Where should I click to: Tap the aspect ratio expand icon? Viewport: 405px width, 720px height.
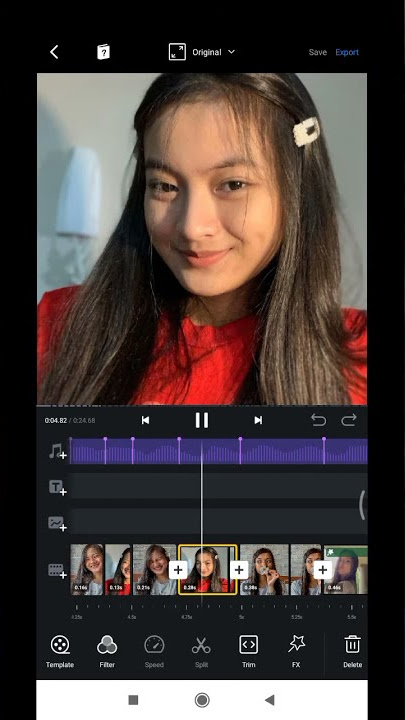[177, 52]
